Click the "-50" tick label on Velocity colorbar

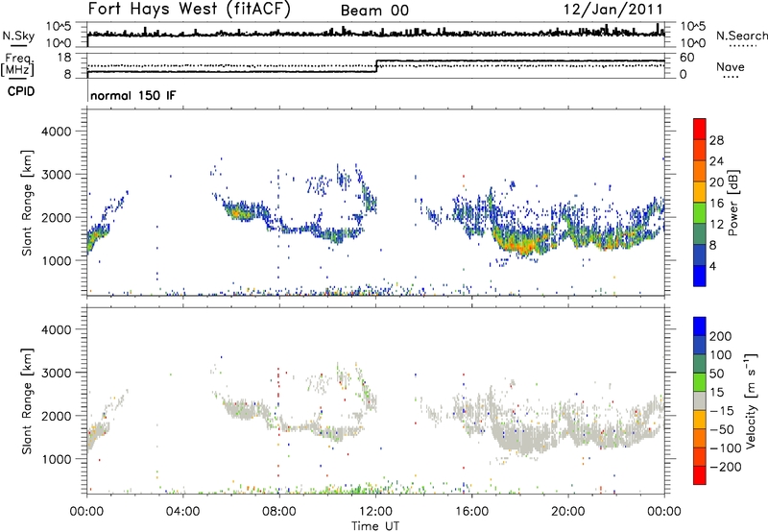[x=721, y=429]
